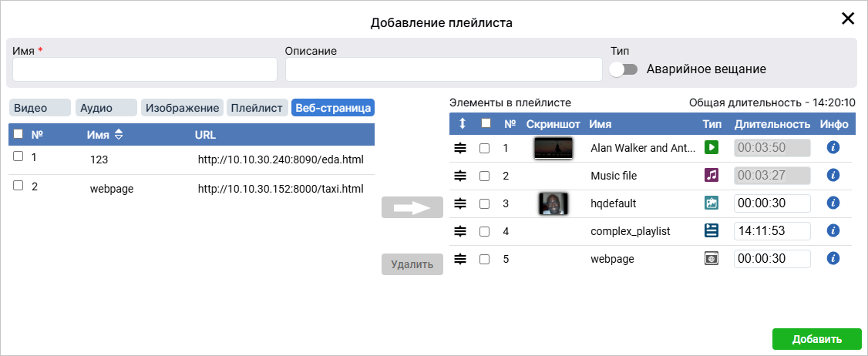
Task: Click the image type icon for hqdefault
Action: 712,203
